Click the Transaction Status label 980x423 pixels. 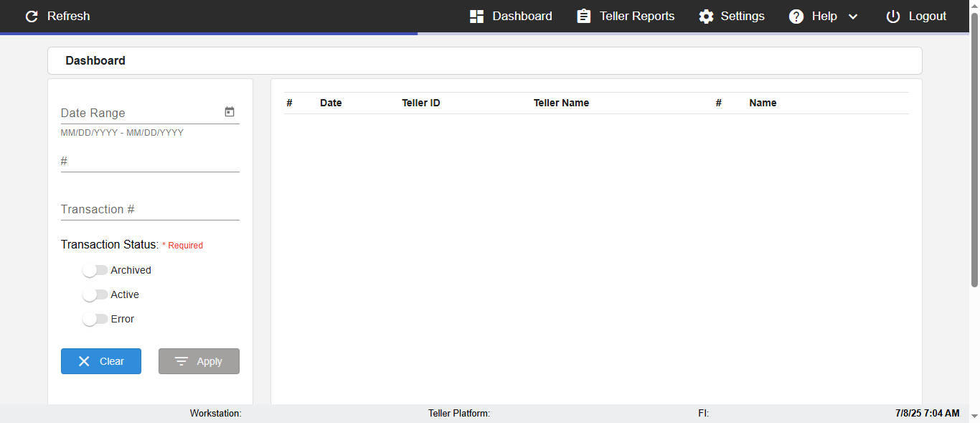click(x=110, y=244)
